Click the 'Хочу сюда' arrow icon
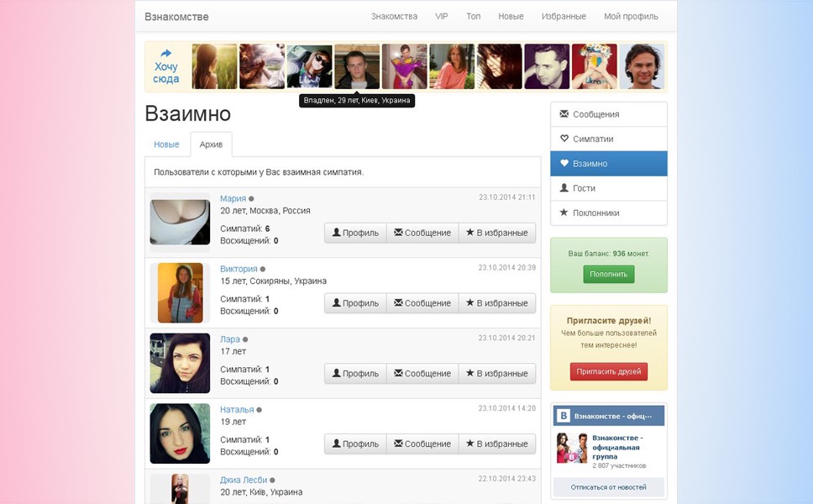Viewport: 813px width, 504px height. click(166, 53)
